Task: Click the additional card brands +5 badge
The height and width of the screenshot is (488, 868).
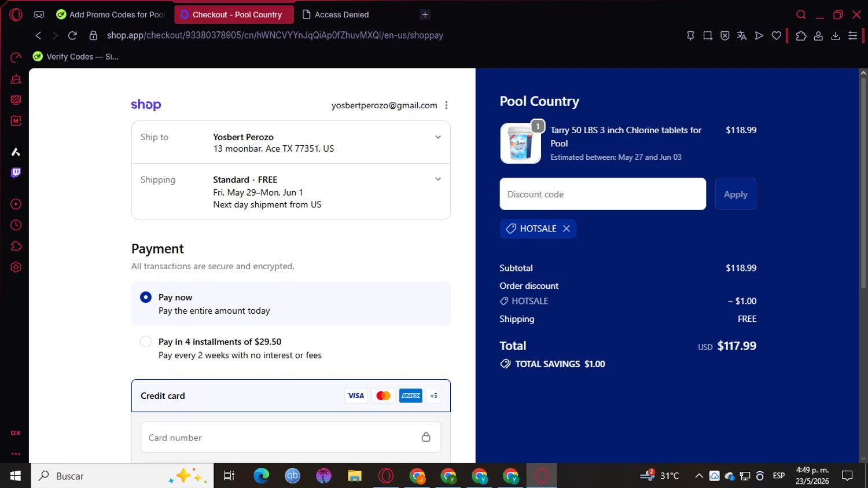Action: [x=433, y=396]
